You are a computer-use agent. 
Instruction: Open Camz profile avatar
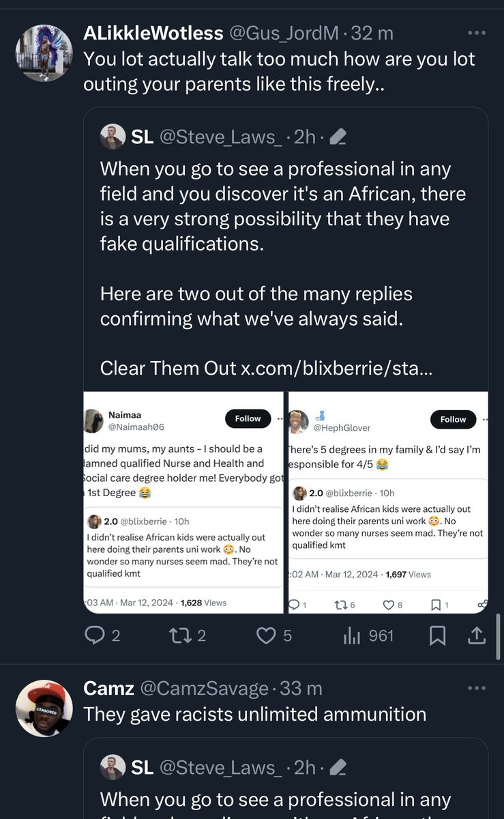[44, 708]
